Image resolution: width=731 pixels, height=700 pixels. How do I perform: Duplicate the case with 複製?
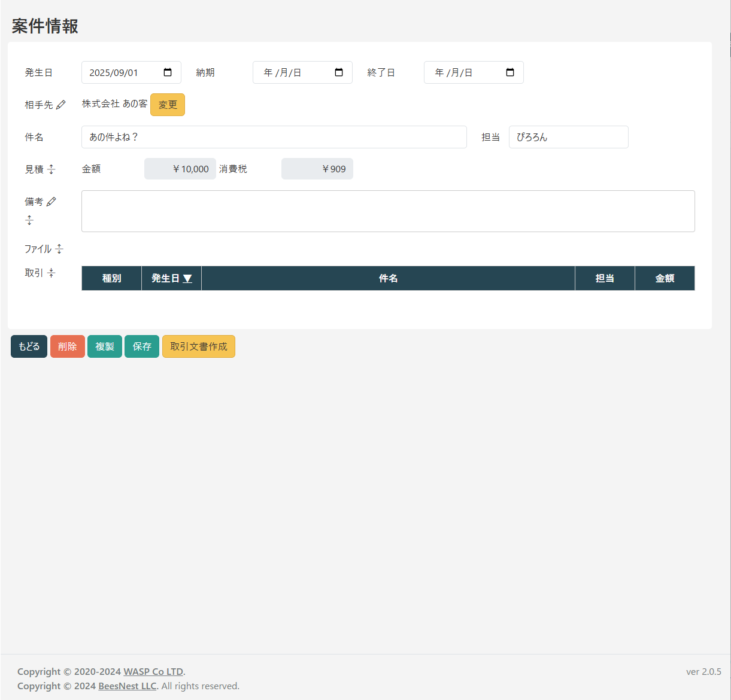104,346
